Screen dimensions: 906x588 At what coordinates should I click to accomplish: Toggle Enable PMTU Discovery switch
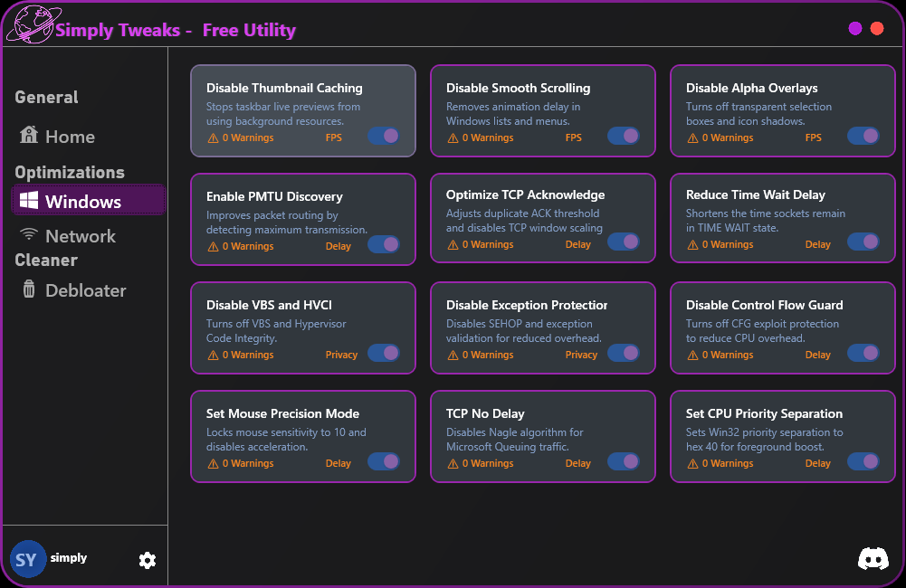pos(384,244)
